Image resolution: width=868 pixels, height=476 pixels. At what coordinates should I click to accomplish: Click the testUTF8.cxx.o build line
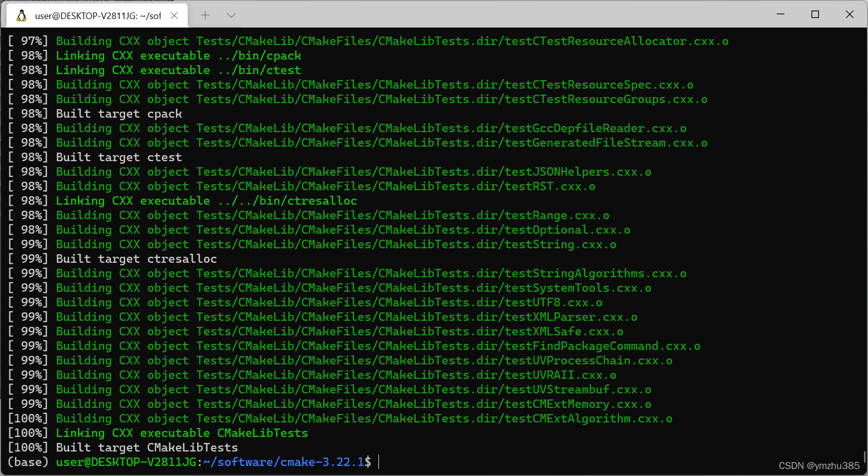click(x=305, y=302)
